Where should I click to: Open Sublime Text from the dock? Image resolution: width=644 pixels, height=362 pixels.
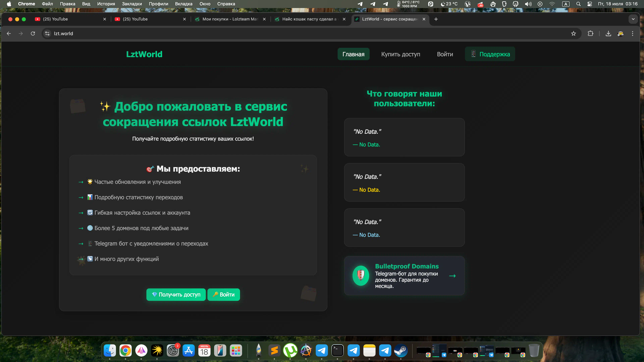[274, 350]
